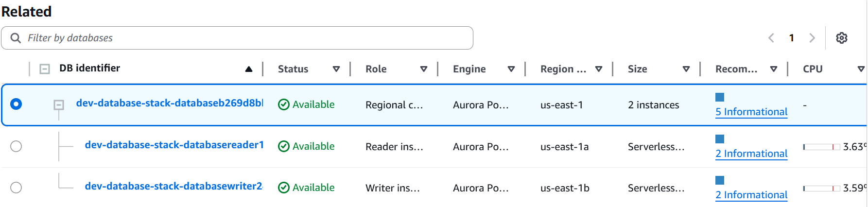868x207 pixels.
Task: Click blue informational square in cluster row
Action: (720, 97)
